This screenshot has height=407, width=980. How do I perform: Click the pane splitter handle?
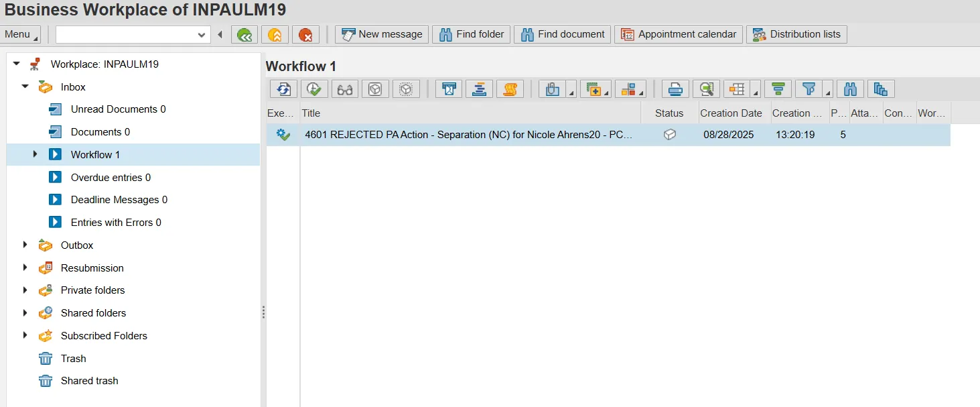[x=263, y=312]
